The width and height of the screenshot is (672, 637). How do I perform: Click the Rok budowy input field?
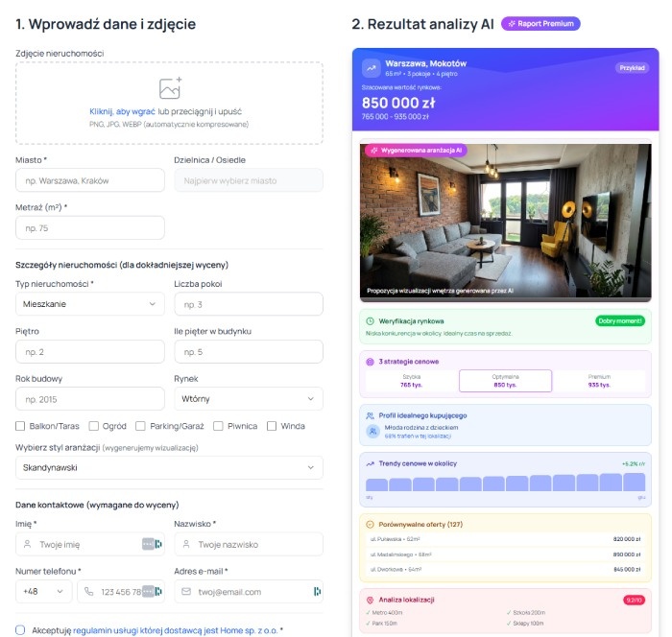[90, 399]
